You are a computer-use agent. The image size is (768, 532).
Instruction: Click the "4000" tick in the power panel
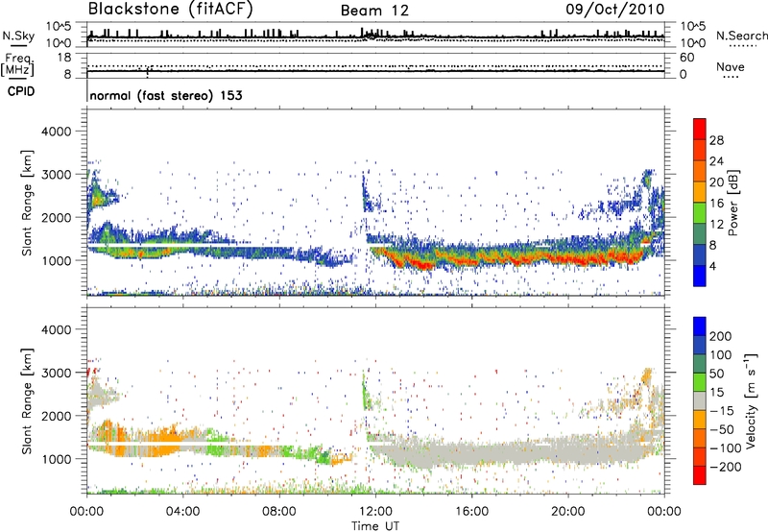pos(56,132)
